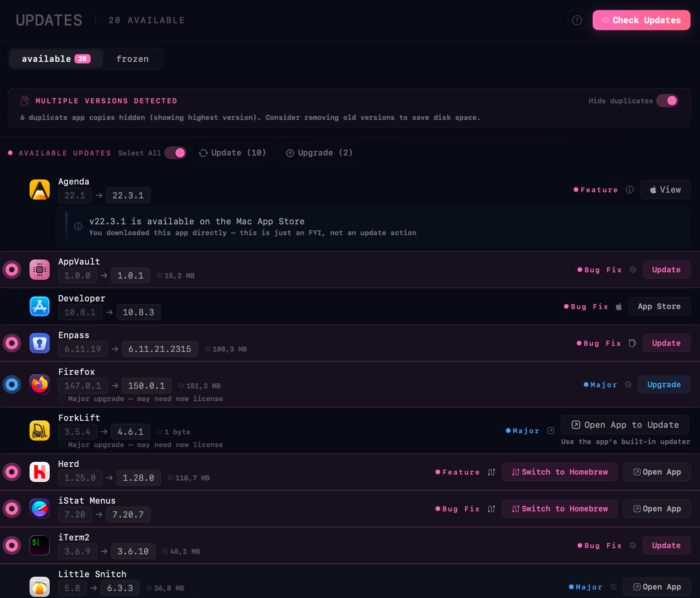Click the ForkLift app icon
The image size is (700, 598).
[x=40, y=430]
